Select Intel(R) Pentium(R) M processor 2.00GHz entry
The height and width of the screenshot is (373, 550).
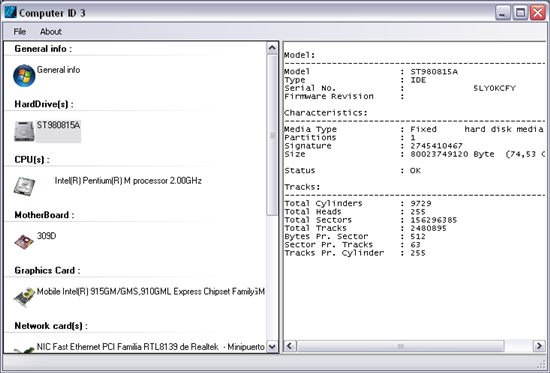[x=128, y=181]
